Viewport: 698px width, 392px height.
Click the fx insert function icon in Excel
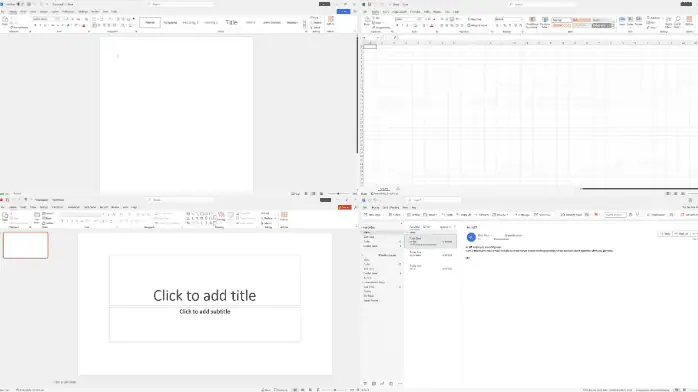395,38
